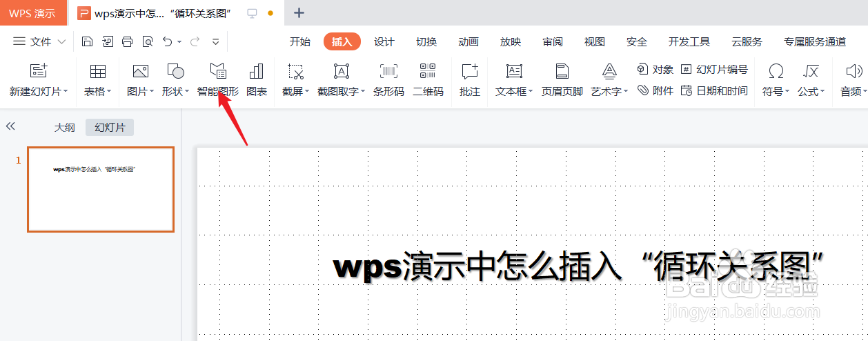The width and height of the screenshot is (868, 341).
Task: Click the New Slide (新建幻灯片) icon
Action: point(39,70)
